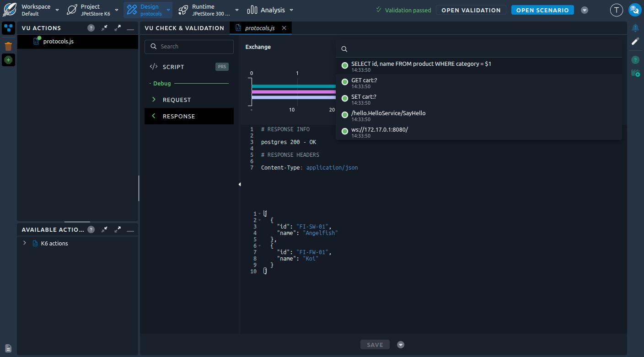Click the NeoLoad rocket logo
The height and width of the screenshot is (357, 644).
[x=9, y=9]
